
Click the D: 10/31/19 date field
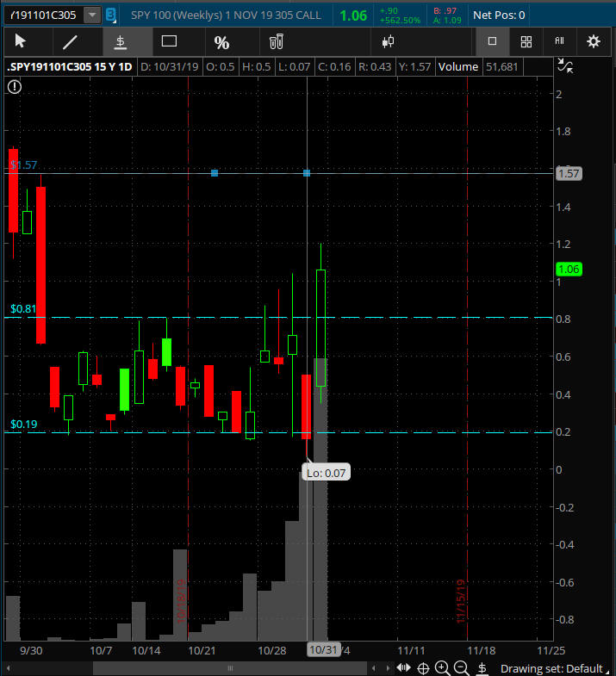[x=170, y=67]
